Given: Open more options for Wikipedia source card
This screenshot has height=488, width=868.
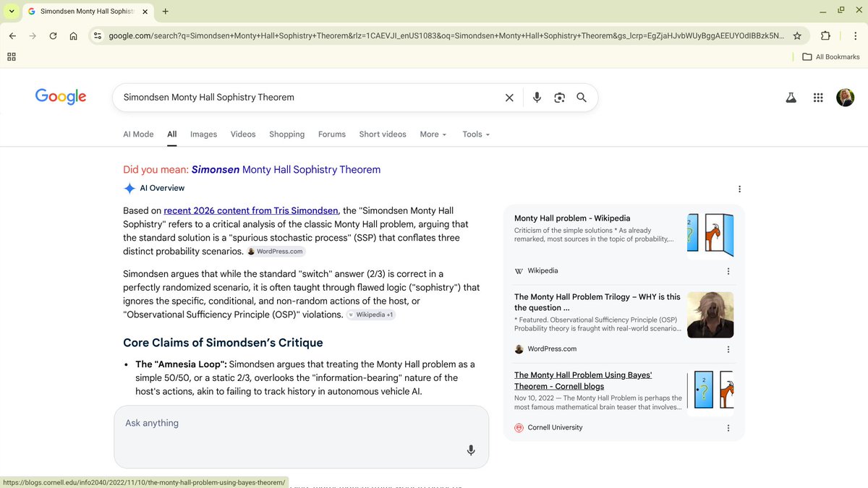Looking at the screenshot, I should (x=728, y=271).
